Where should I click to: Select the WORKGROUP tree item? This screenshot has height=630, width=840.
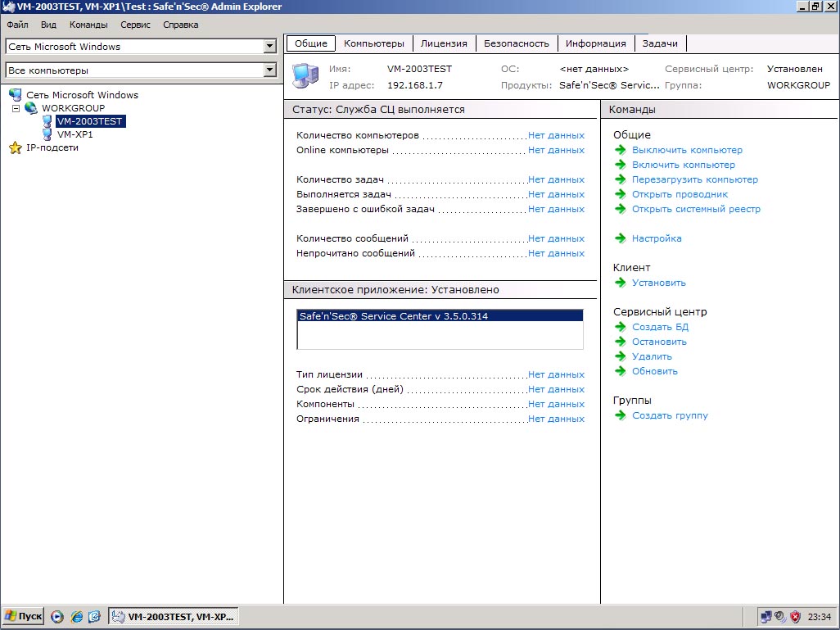74,108
